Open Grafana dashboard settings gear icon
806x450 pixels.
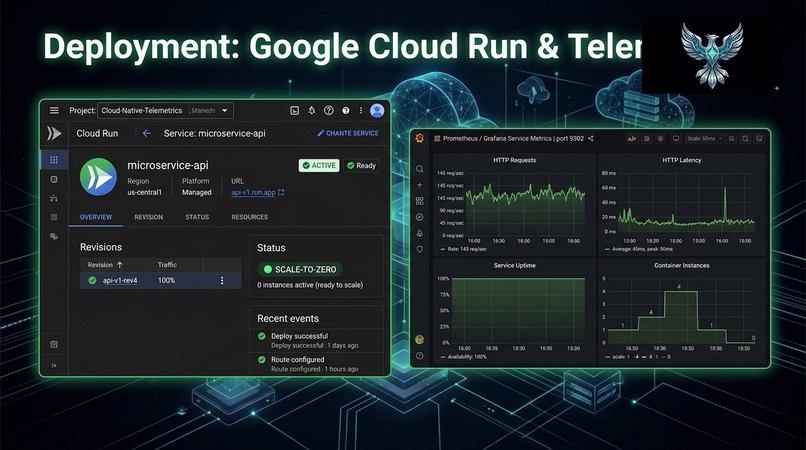click(661, 138)
